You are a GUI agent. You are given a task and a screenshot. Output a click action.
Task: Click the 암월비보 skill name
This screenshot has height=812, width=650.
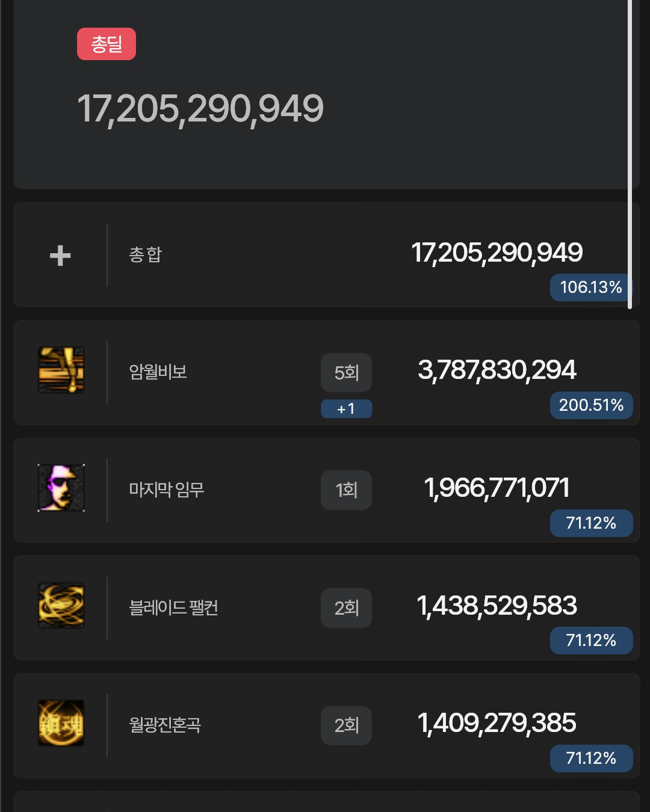tap(158, 372)
